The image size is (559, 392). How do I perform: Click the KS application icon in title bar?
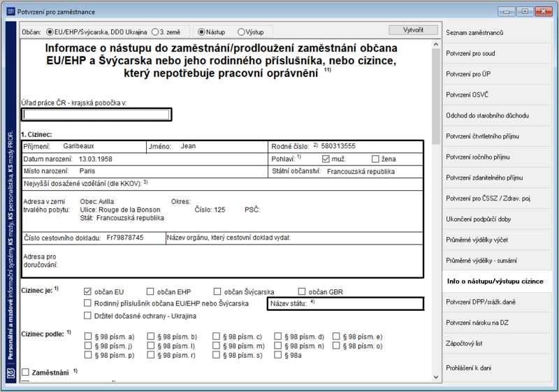(x=11, y=12)
